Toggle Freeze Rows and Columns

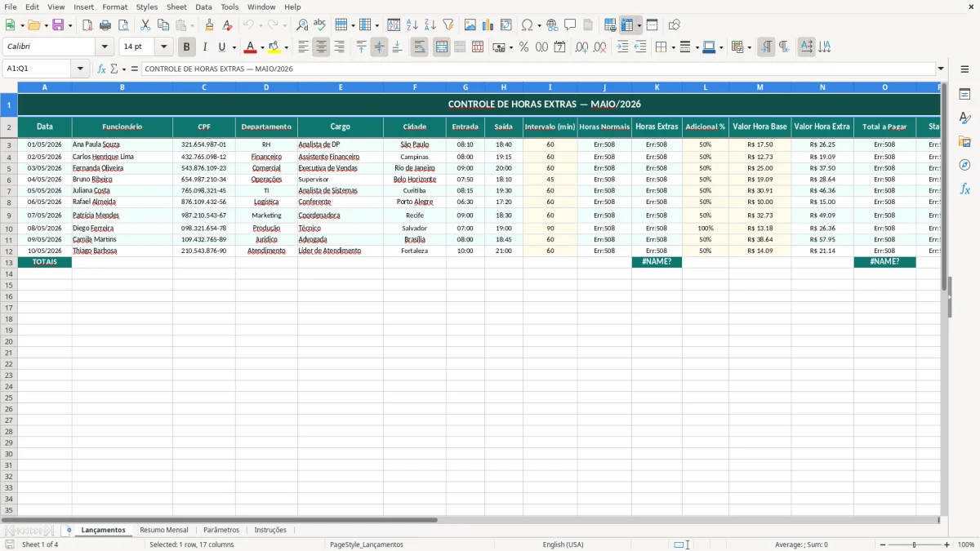point(627,25)
